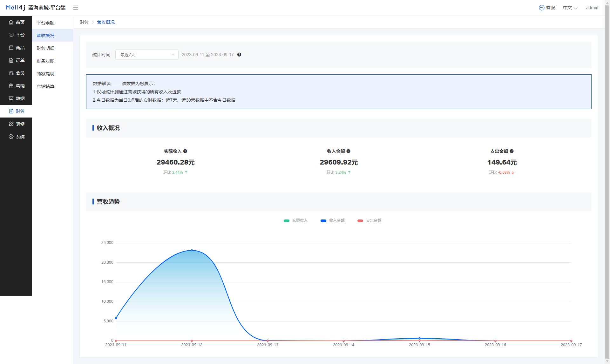Image resolution: width=610 pixels, height=364 pixels.
Task: Click the 29609.92元 income amount value
Action: click(x=339, y=162)
